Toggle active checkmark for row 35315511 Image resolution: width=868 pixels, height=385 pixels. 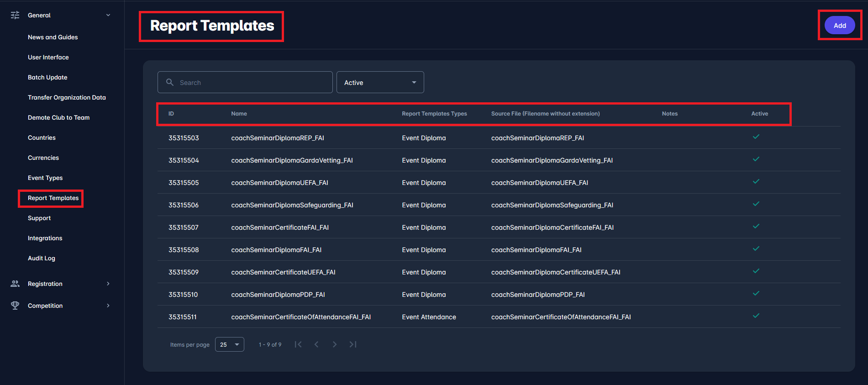tap(756, 316)
